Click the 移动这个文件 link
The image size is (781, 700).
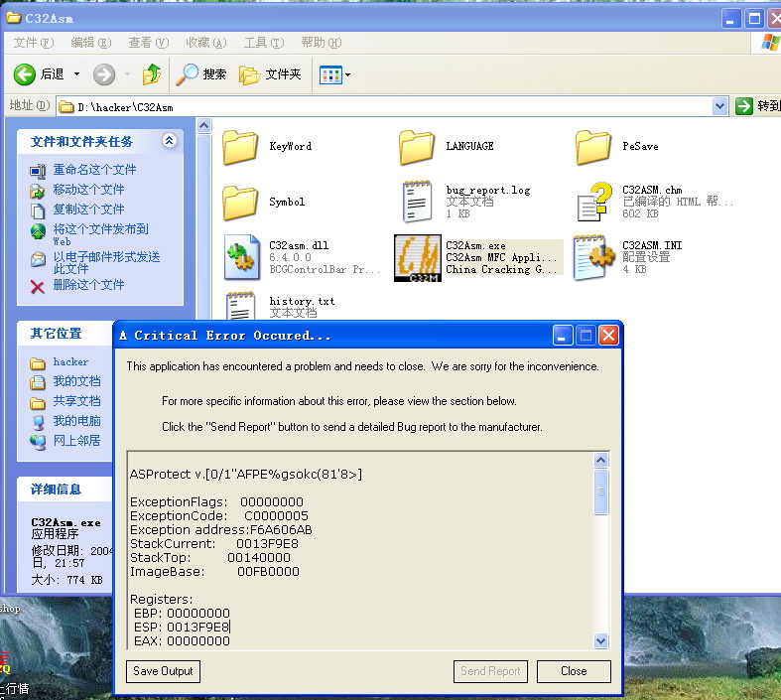[88, 190]
